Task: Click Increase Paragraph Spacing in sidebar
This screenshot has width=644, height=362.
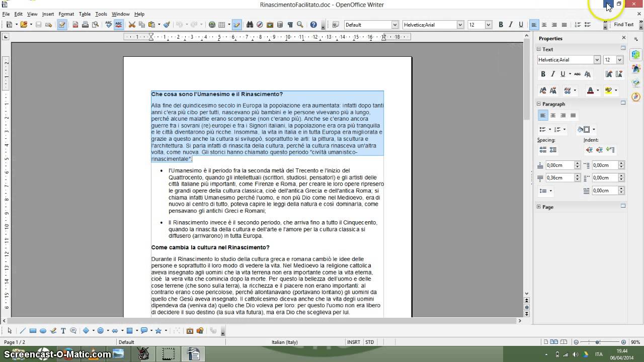Action: pos(543,150)
